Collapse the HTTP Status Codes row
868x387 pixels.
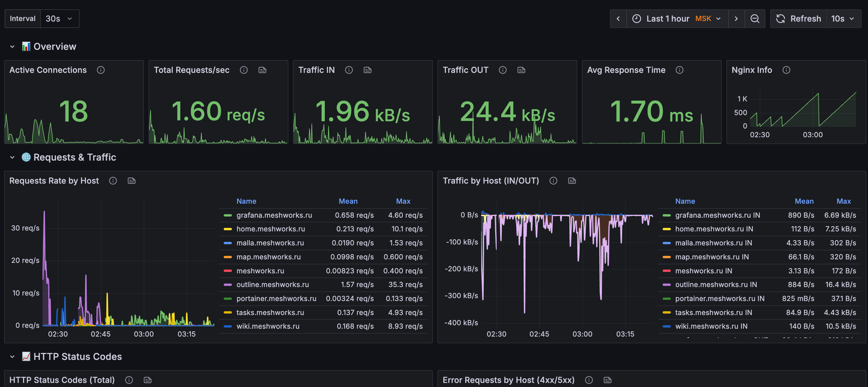click(x=12, y=357)
